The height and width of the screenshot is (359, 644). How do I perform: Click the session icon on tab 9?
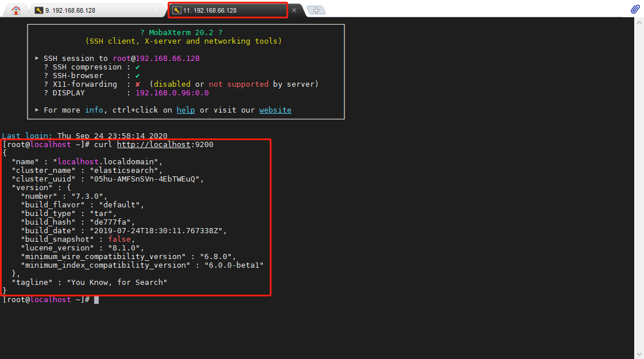(39, 10)
